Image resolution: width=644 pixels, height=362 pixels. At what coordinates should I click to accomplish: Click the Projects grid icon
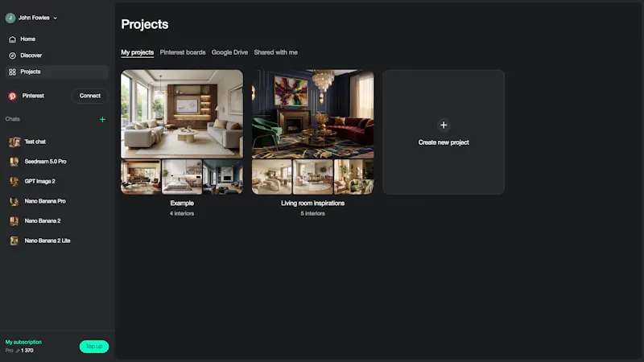pos(12,72)
